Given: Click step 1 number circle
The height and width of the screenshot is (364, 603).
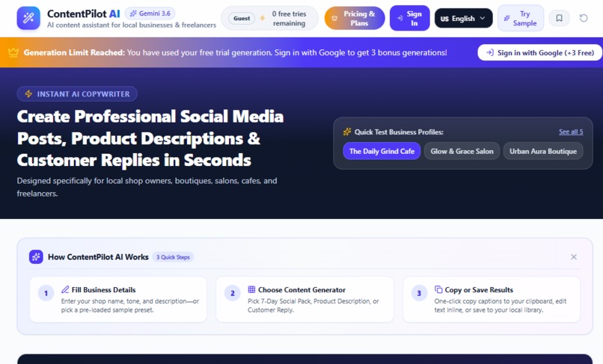Looking at the screenshot, I should [x=46, y=293].
